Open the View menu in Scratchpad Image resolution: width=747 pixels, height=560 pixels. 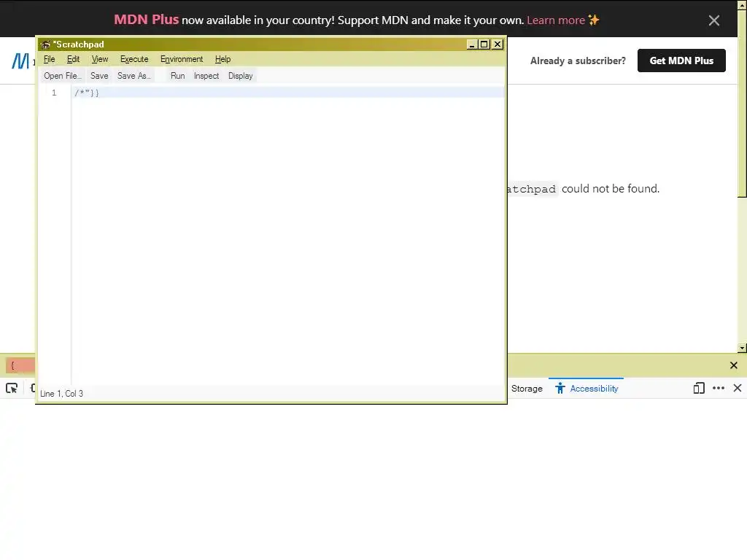point(99,59)
